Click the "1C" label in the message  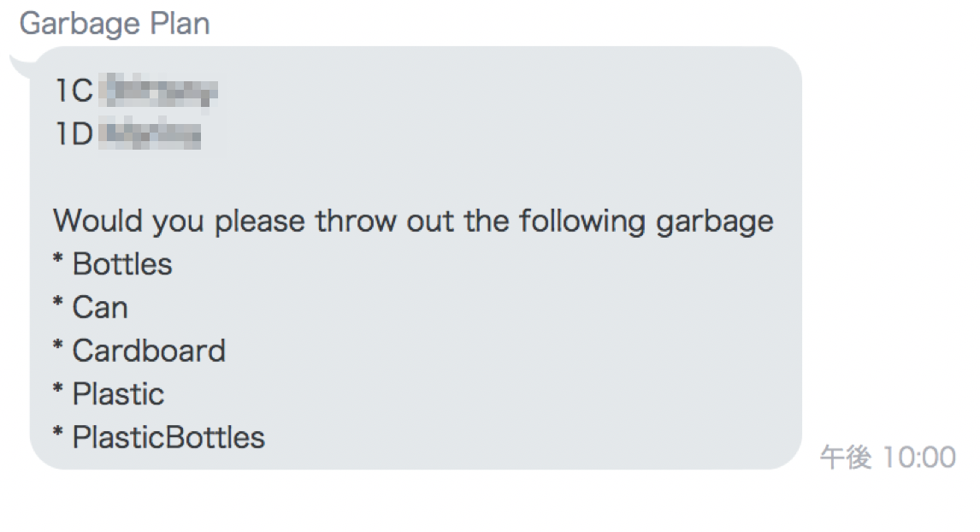(74, 92)
